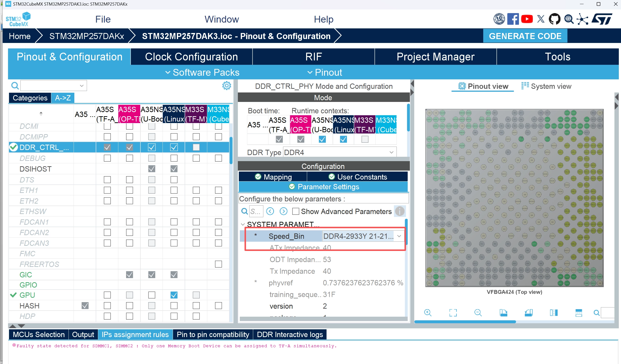Open the GitHub icon link
Screen dimensions: 621x364
pos(554,19)
